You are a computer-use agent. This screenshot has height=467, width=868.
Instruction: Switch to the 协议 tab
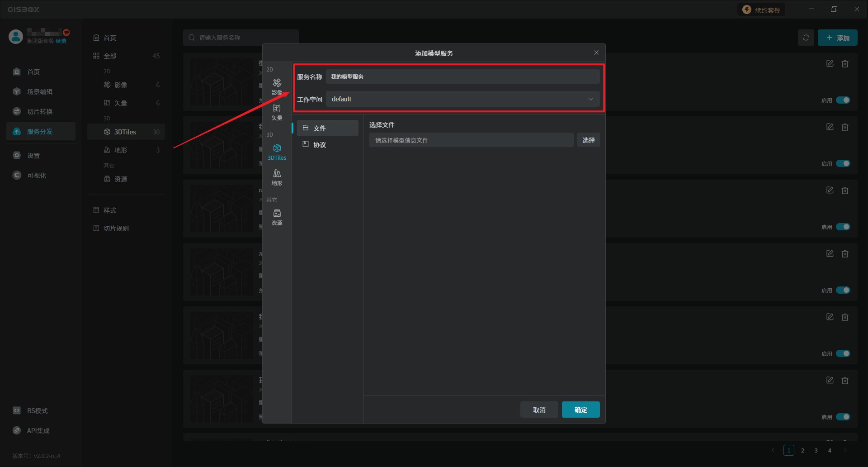tap(327, 145)
